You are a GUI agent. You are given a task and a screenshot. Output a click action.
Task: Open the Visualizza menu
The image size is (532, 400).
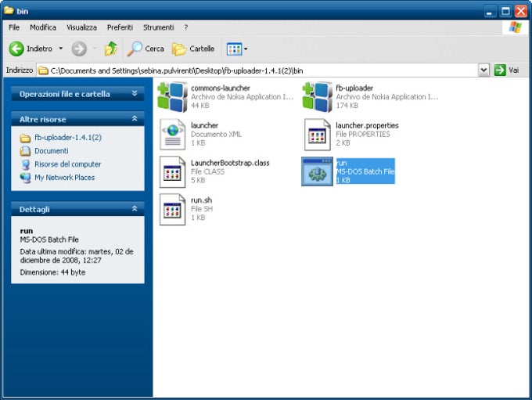pos(81,27)
